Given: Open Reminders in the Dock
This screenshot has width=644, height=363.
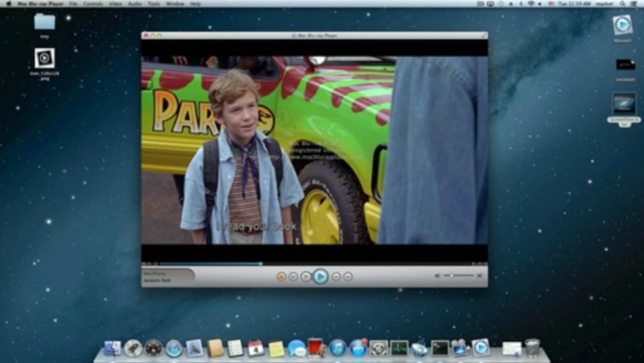Looking at the screenshot, I should pyautogui.click(x=235, y=348).
